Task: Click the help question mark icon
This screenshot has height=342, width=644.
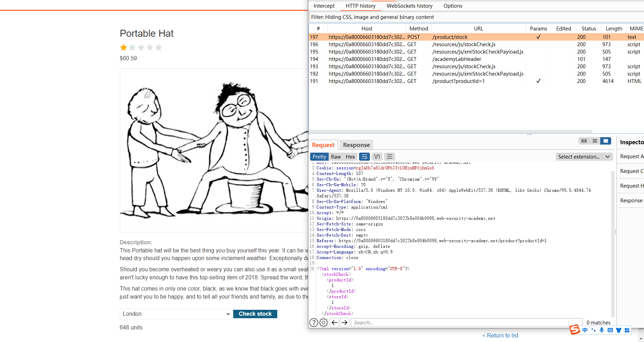Action: click(x=314, y=322)
